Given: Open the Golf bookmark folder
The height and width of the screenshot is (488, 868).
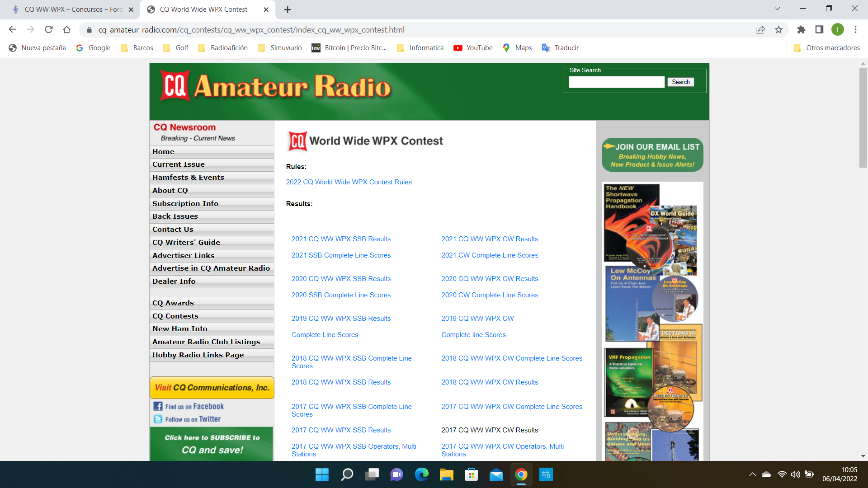Looking at the screenshot, I should [176, 48].
